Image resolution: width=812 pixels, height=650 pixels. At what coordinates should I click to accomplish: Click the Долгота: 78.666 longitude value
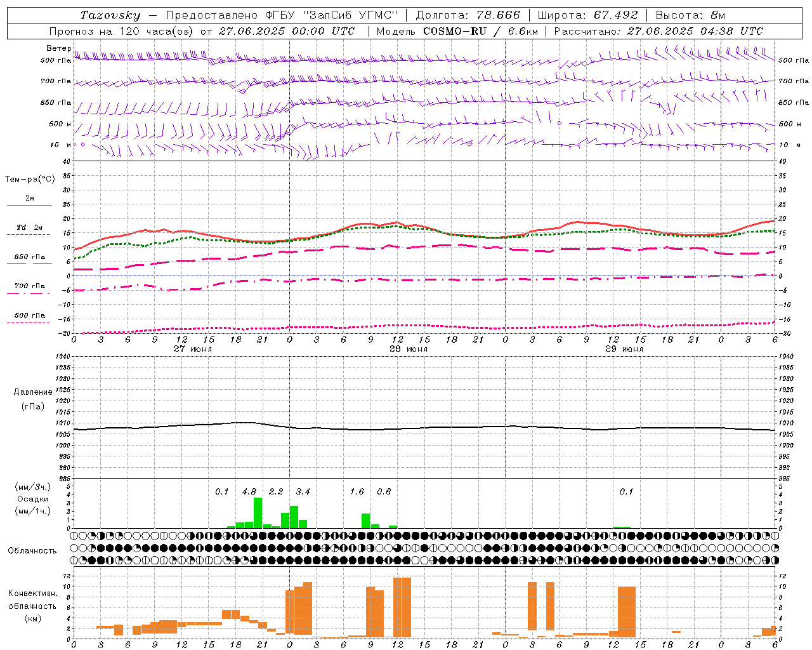(468, 15)
